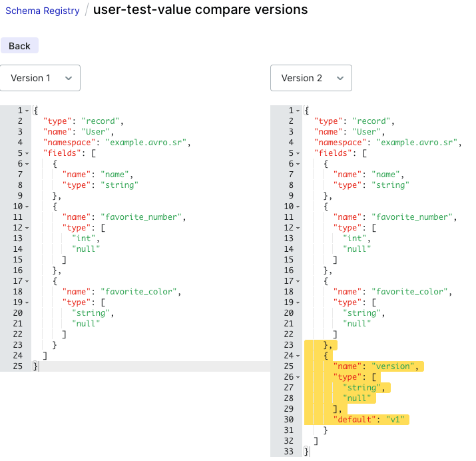Collapse line 1 fold in right editor
The width and height of the screenshot is (476, 461).
tap(298, 111)
